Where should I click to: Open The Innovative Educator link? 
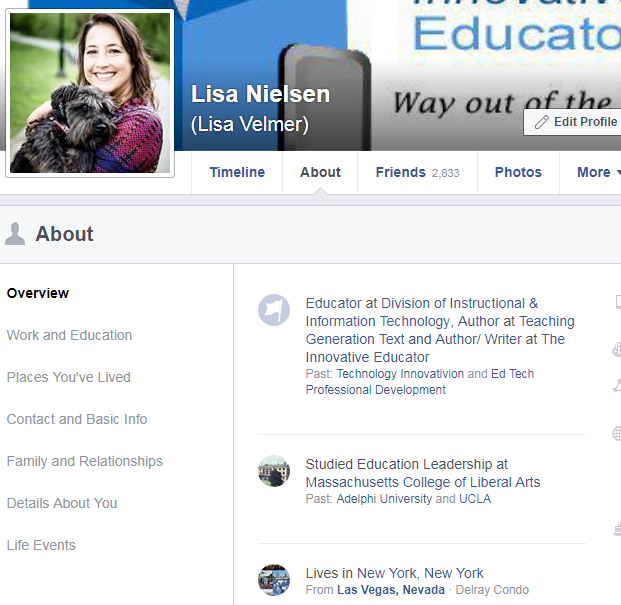click(x=435, y=348)
